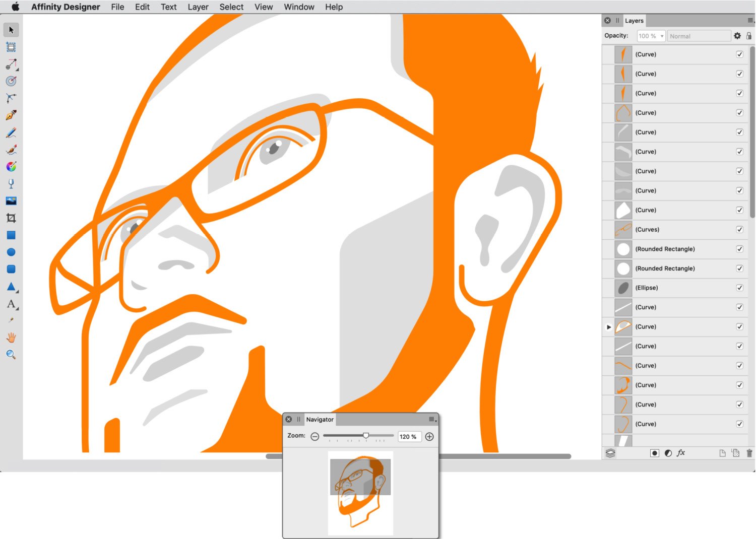Click layers stack icon at Layers panel bottom

[x=610, y=453]
